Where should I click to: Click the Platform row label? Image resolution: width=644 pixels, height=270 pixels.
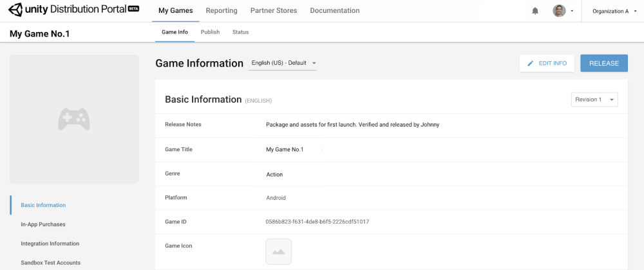click(176, 197)
